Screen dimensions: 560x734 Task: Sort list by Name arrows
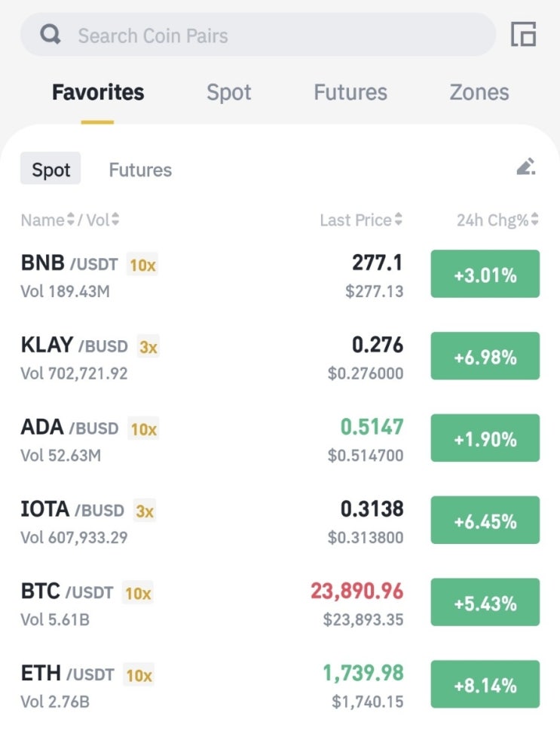coord(71,219)
